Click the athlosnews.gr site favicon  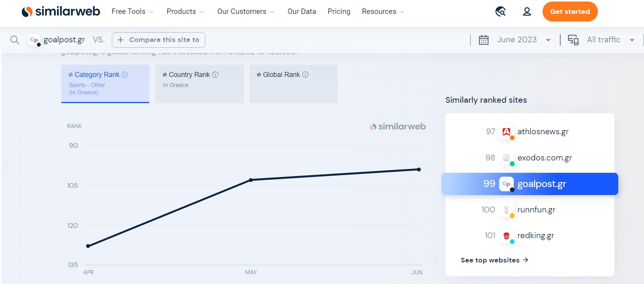(506, 132)
